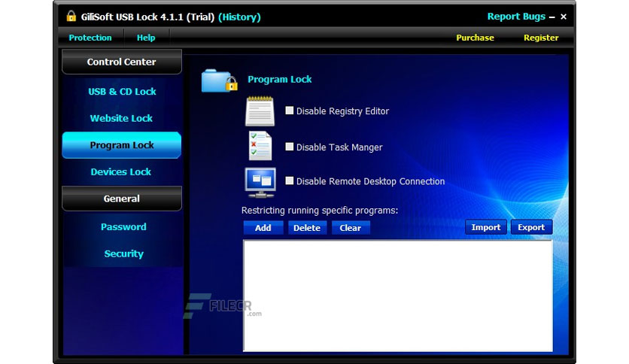Screen dimensions: 629x364
Task: Select the Program Lock sidebar item
Action: [122, 145]
